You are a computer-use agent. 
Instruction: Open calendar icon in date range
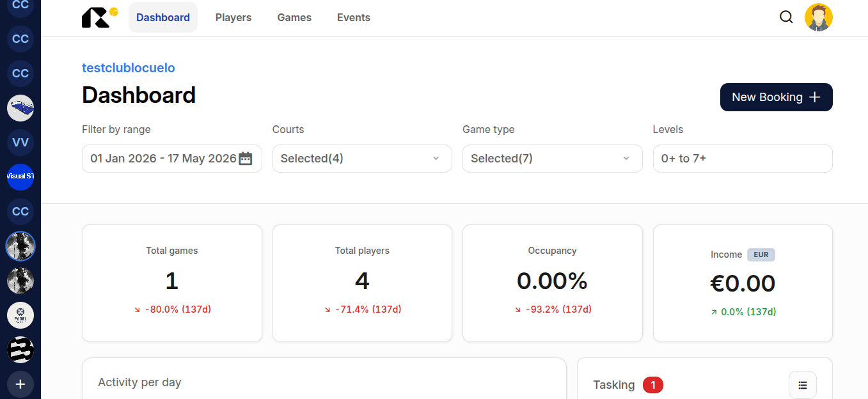246,159
